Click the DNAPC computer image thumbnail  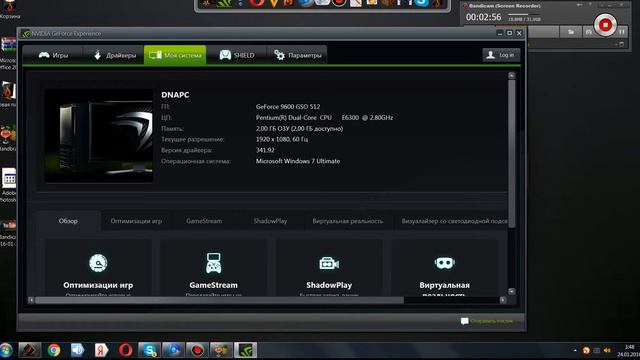tap(99, 136)
